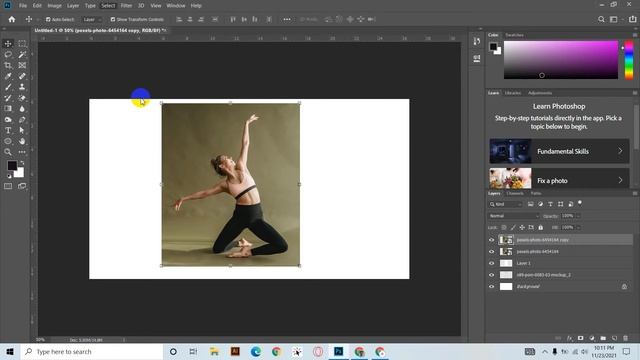This screenshot has width=640, height=360.
Task: Select the Crop tool
Action: [8, 65]
